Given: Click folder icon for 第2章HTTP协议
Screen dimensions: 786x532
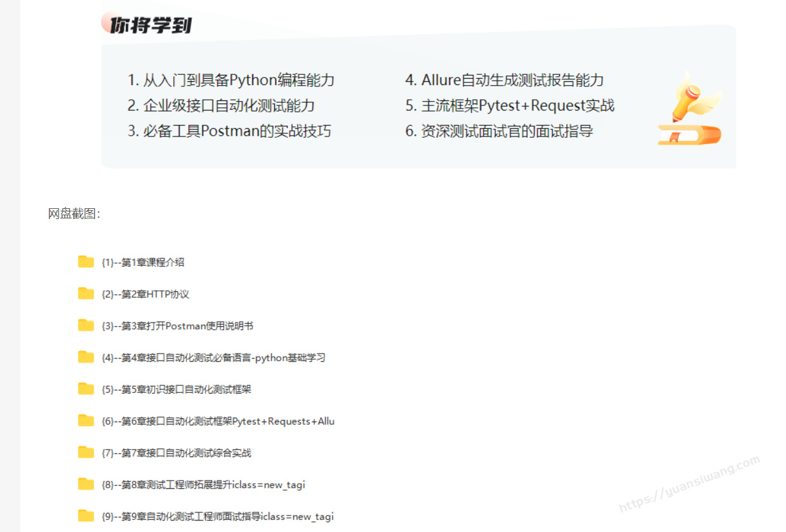Looking at the screenshot, I should [x=86, y=293].
